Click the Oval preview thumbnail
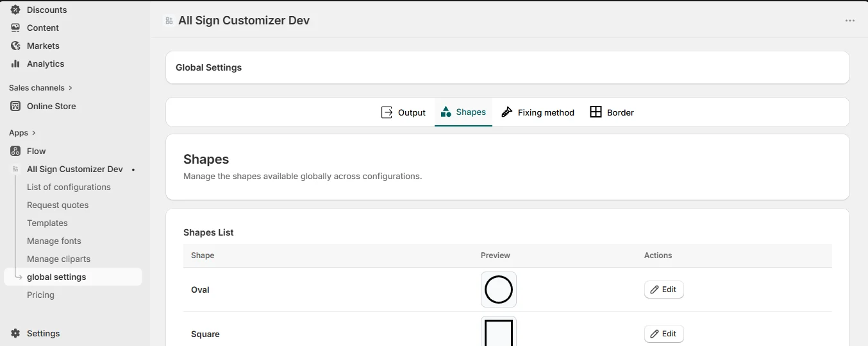 pos(499,290)
